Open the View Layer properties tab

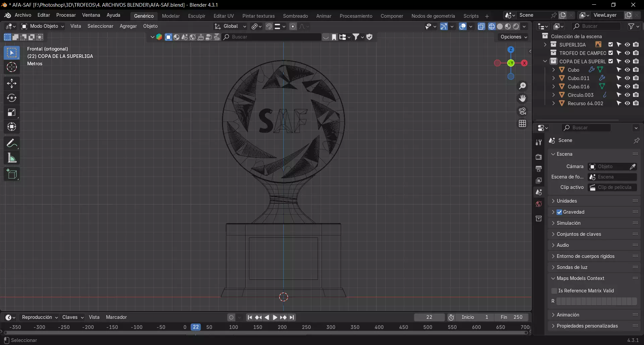pyautogui.click(x=539, y=181)
